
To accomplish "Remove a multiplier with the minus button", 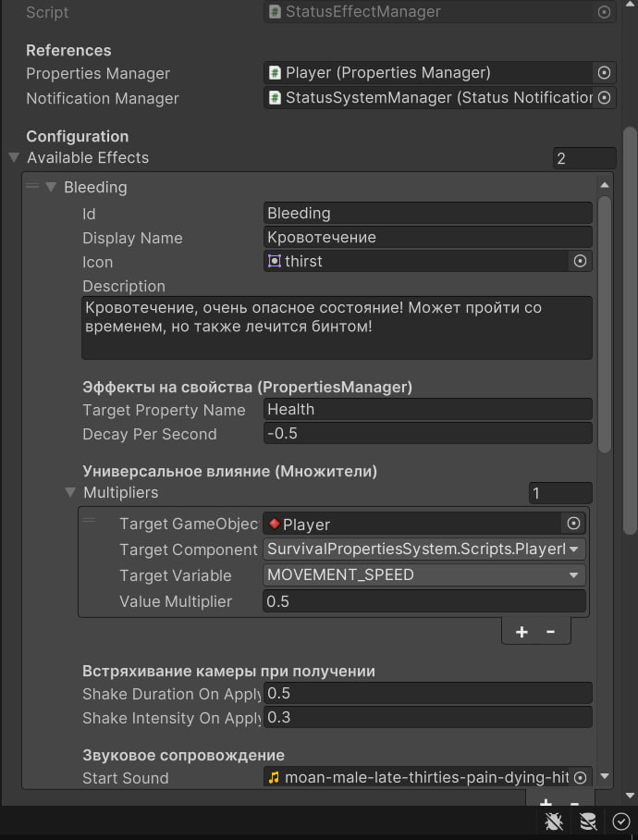I will pos(551,632).
